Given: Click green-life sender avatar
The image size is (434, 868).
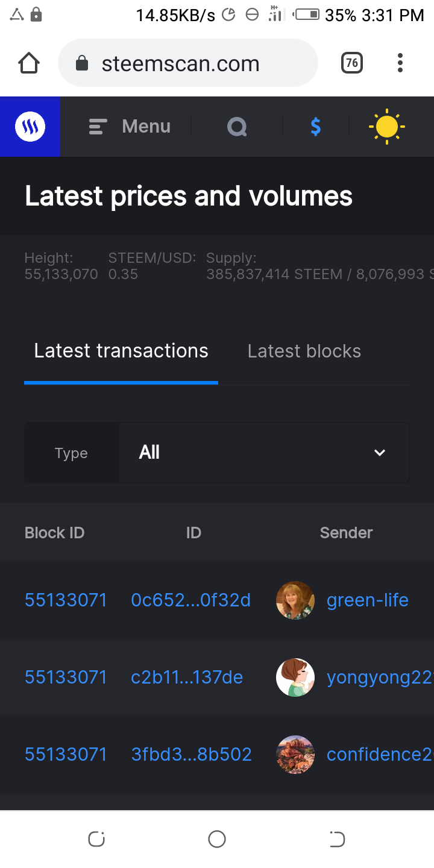Looking at the screenshot, I should pyautogui.click(x=295, y=600).
